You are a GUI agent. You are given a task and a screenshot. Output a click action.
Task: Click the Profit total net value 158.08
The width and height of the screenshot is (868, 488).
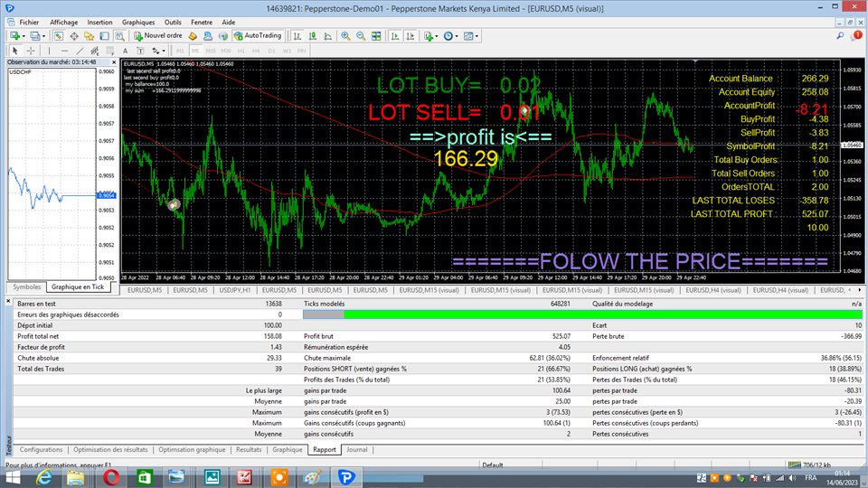point(272,336)
